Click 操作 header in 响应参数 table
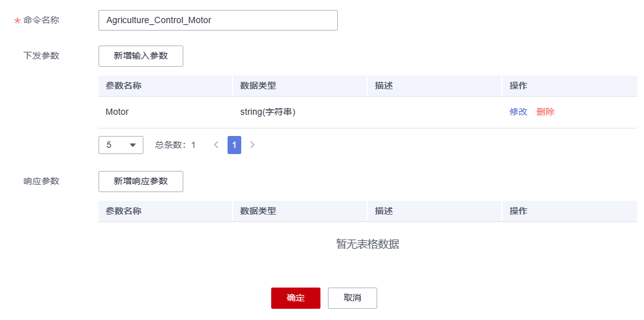The width and height of the screenshot is (644, 320). pyautogui.click(x=519, y=211)
